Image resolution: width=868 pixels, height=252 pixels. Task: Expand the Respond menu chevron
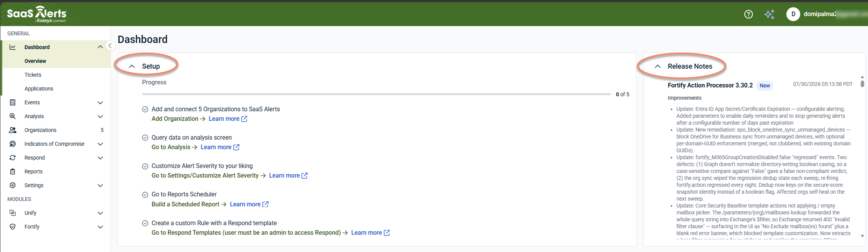click(x=100, y=158)
